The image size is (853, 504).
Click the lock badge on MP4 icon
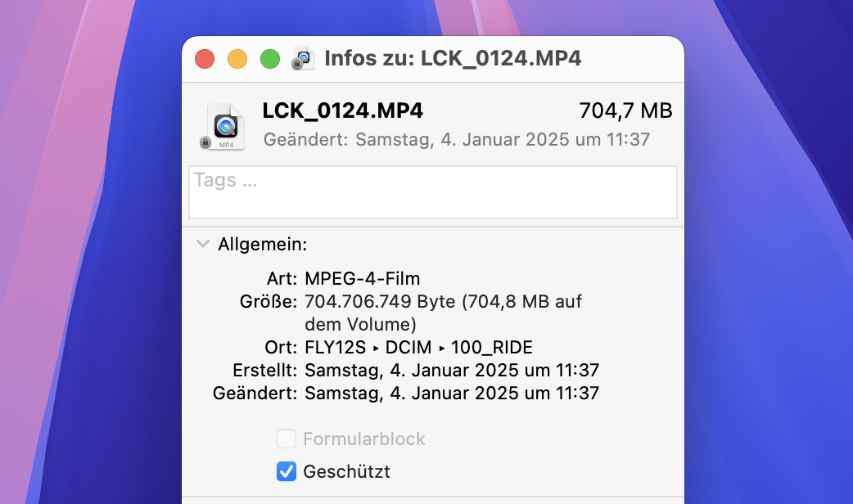(205, 142)
